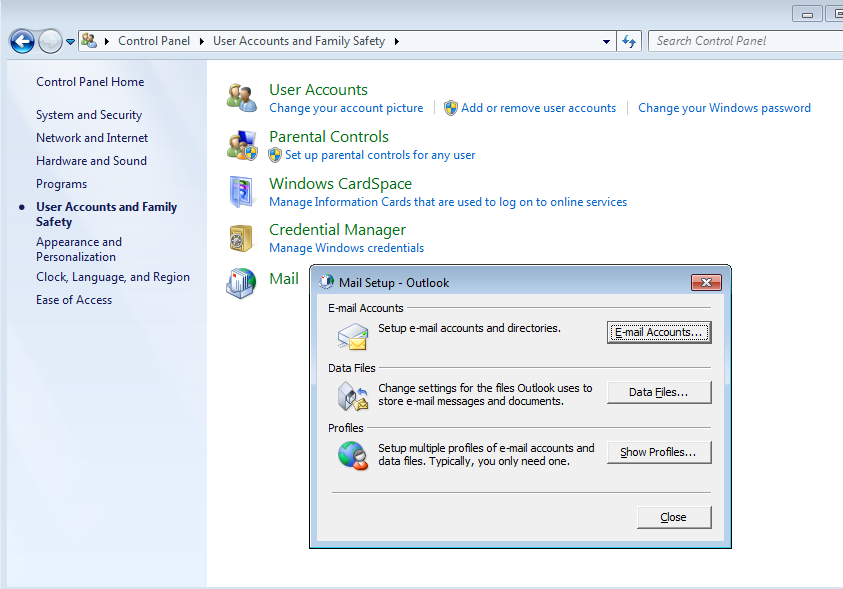Screen dimensions: 843x589
Task: Click the address bar Control Panel icon
Action: pos(89,41)
